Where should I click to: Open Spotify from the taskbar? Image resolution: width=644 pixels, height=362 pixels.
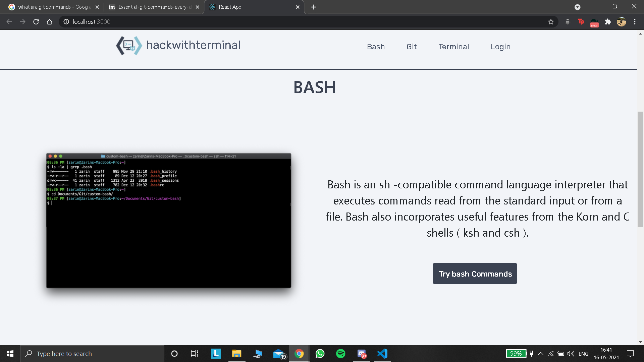click(x=340, y=354)
